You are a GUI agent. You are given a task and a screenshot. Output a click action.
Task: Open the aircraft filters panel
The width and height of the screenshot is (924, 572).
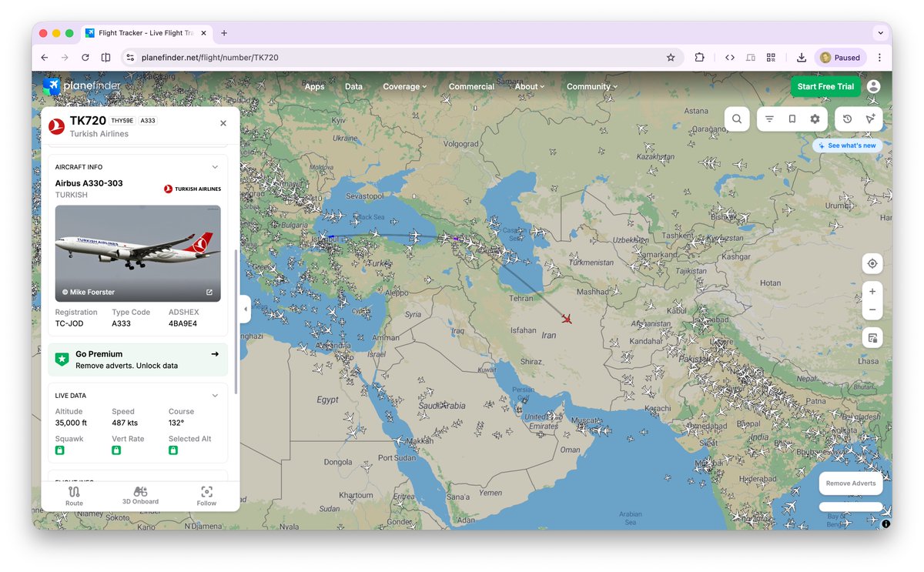pos(768,119)
